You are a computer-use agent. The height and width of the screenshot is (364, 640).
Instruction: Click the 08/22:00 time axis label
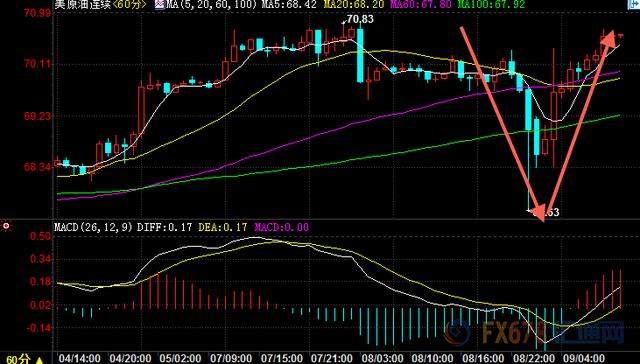click(533, 359)
